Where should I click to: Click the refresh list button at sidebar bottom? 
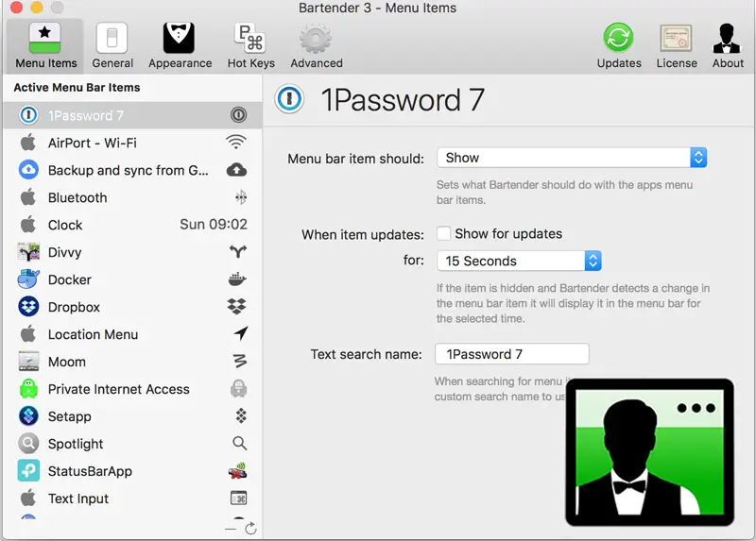pyautogui.click(x=250, y=529)
